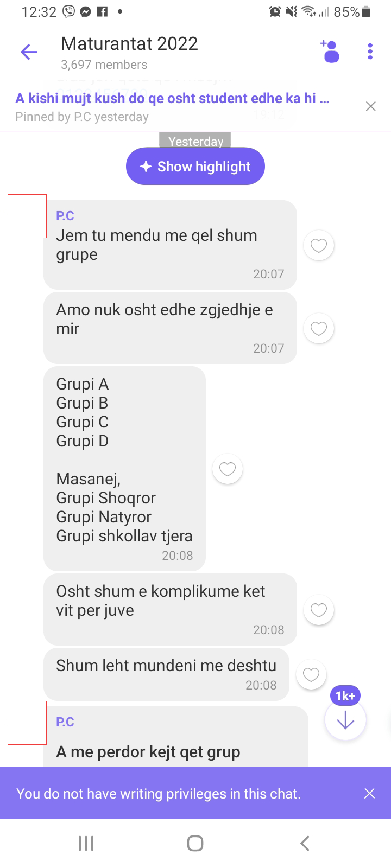
Task: Tap the Android home button
Action: click(195, 843)
